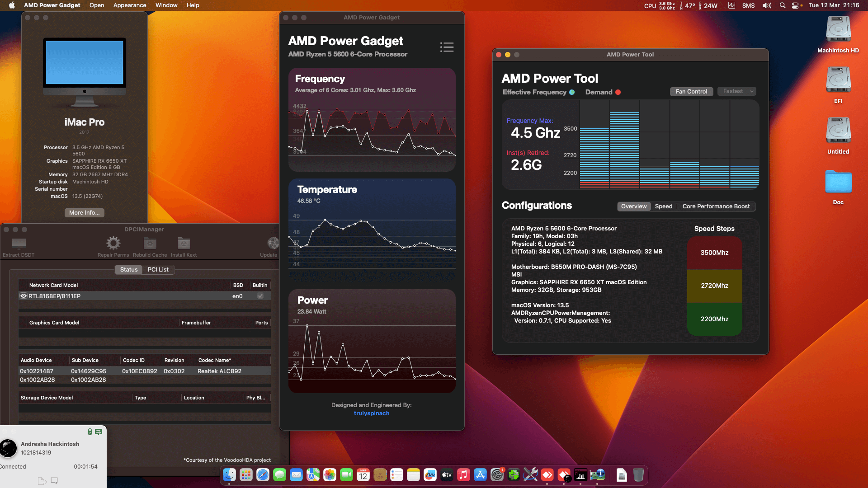Screen dimensions: 868x488
Task: Select the 0x1002AB28 audio device row
Action: click(x=145, y=380)
